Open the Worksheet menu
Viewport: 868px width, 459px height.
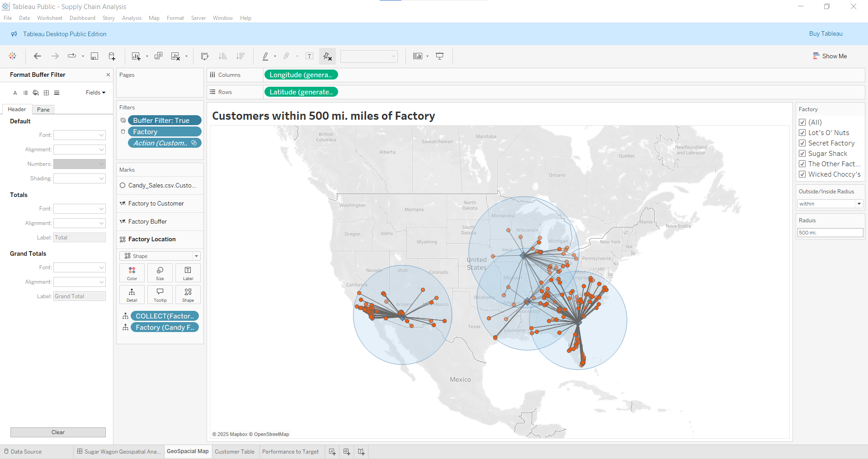[x=50, y=18]
